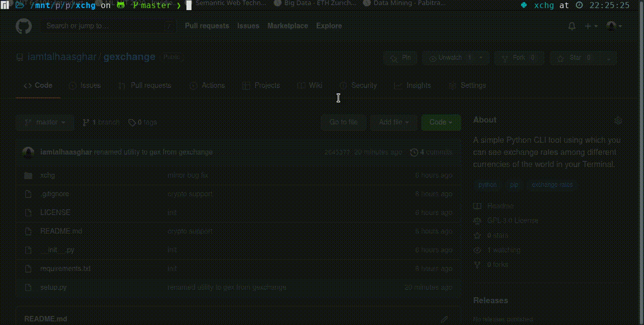The image size is (644, 325).
Task: Open the '0 forks' link in About
Action: [x=491, y=265]
